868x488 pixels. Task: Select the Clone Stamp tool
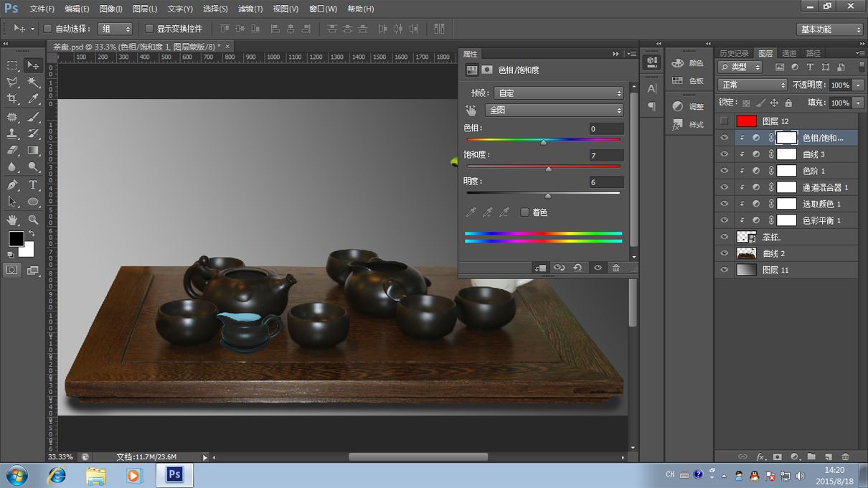click(x=12, y=133)
